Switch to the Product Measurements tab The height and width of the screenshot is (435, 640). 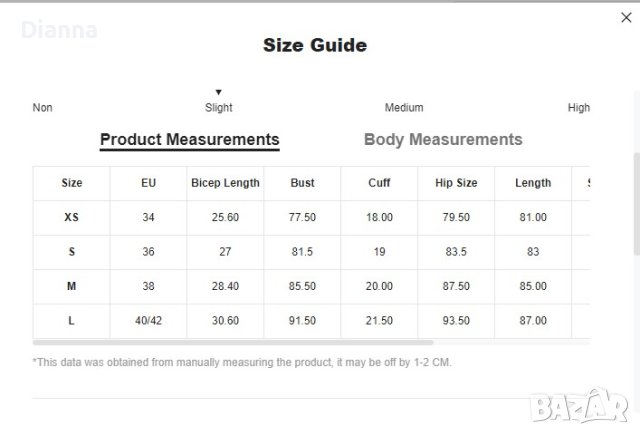(190, 140)
